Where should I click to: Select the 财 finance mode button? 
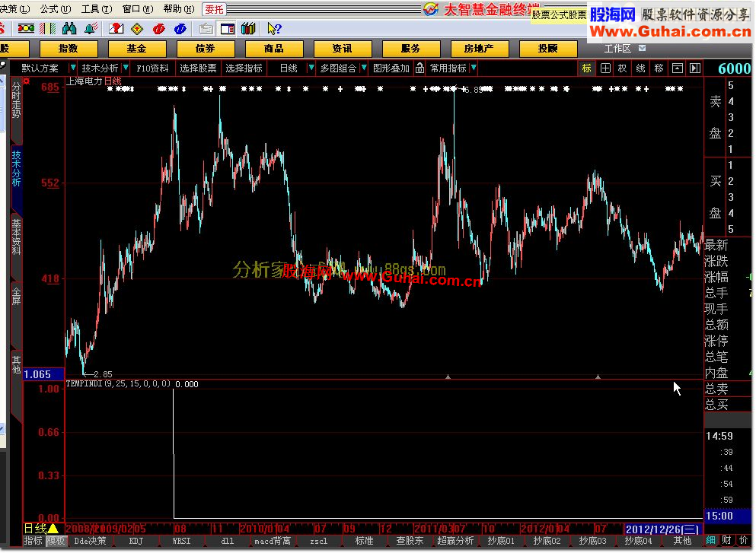coord(726,541)
